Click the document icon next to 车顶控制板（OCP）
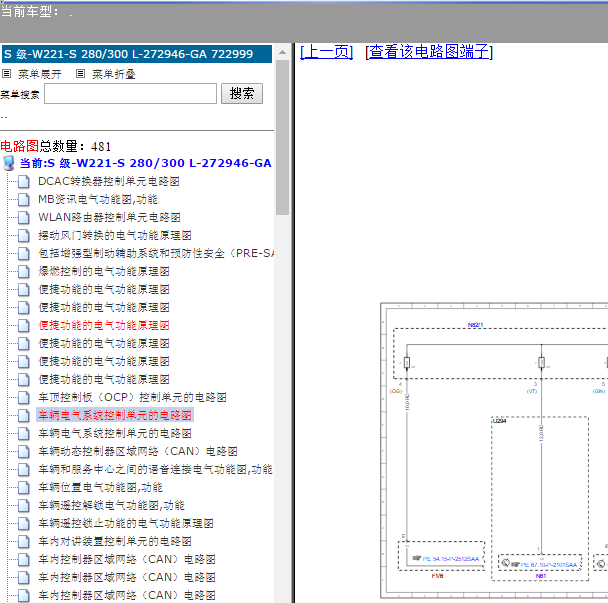 pos(24,397)
